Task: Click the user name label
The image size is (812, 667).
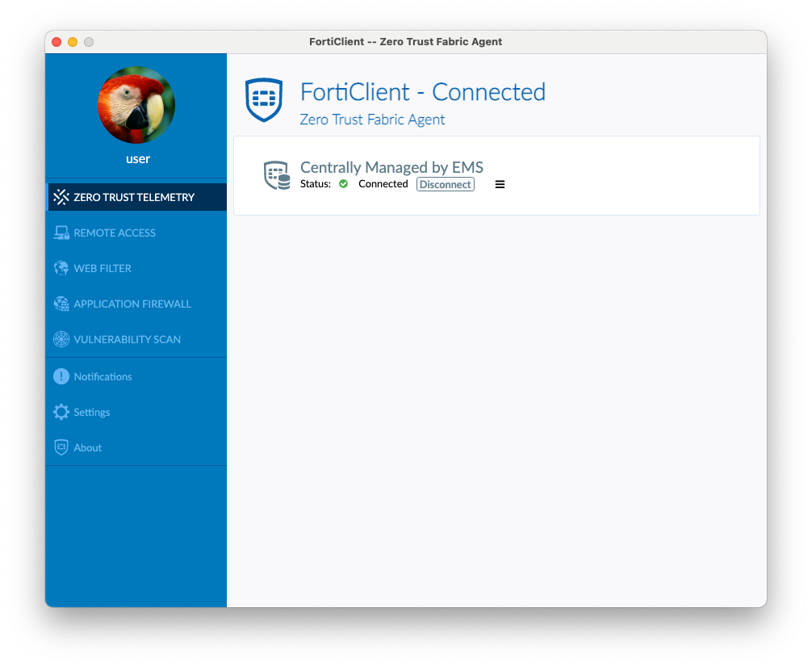Action: tap(136, 159)
